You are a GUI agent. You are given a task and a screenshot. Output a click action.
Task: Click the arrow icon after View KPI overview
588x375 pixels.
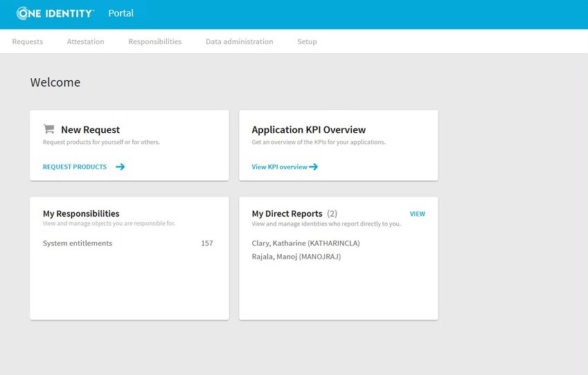pos(314,167)
